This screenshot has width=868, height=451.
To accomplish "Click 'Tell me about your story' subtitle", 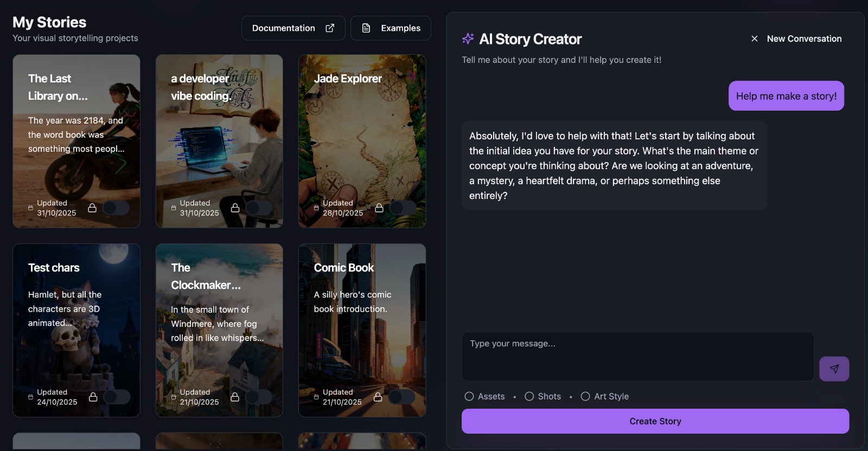I will pyautogui.click(x=561, y=60).
